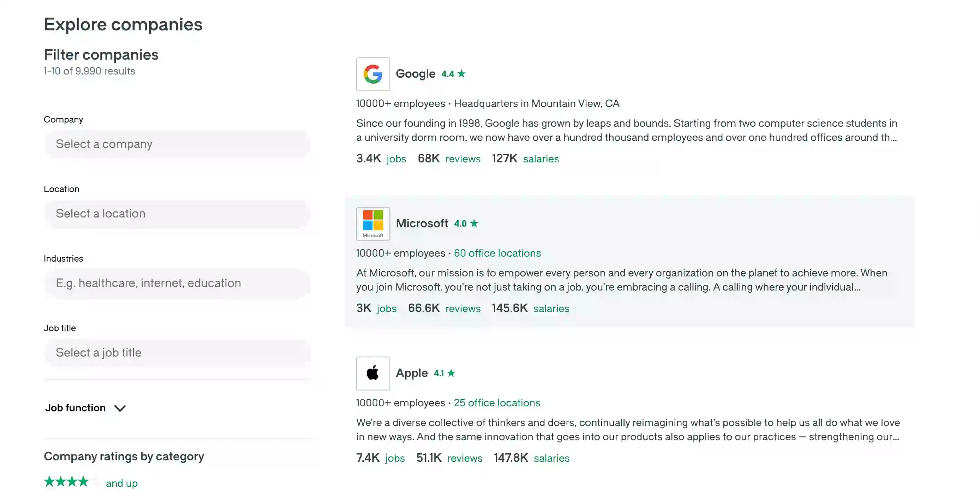Open Microsoft's 60 office locations

(x=497, y=253)
